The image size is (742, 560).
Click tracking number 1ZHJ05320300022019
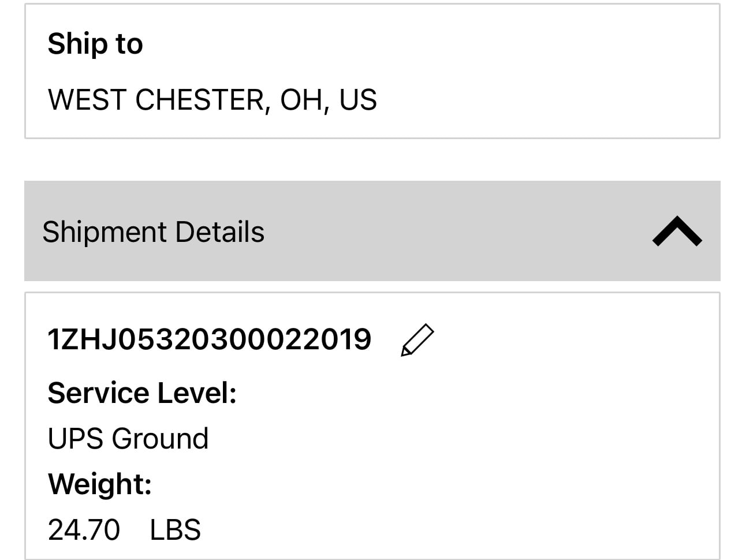[210, 340]
